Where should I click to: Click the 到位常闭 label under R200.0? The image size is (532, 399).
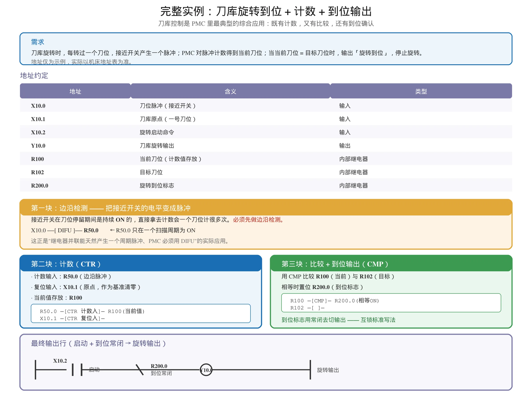(161, 373)
